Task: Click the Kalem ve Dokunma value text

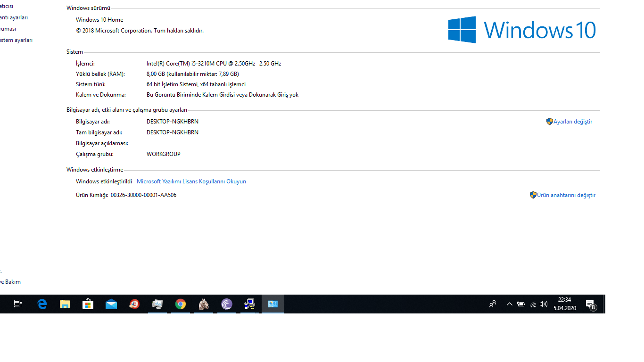Action: click(x=223, y=95)
